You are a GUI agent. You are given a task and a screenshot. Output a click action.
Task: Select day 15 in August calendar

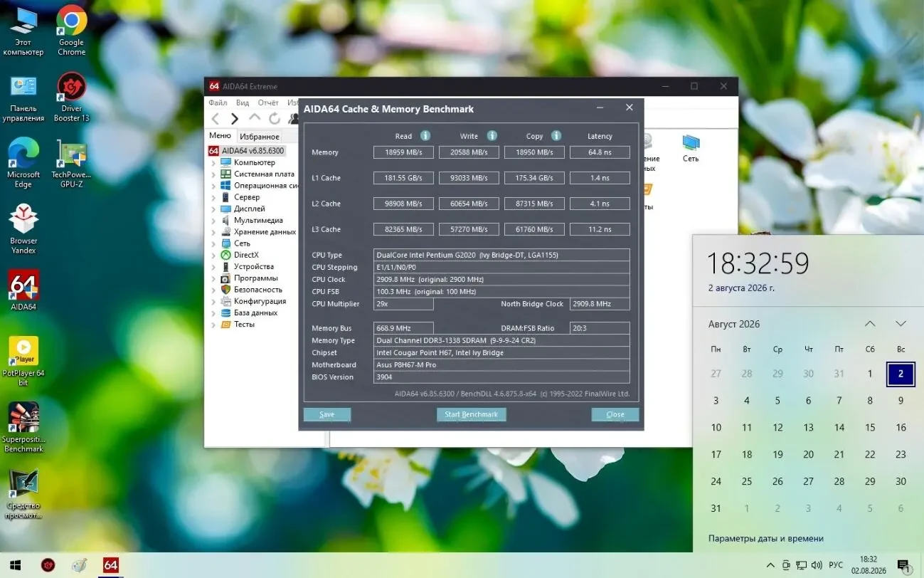point(870,428)
